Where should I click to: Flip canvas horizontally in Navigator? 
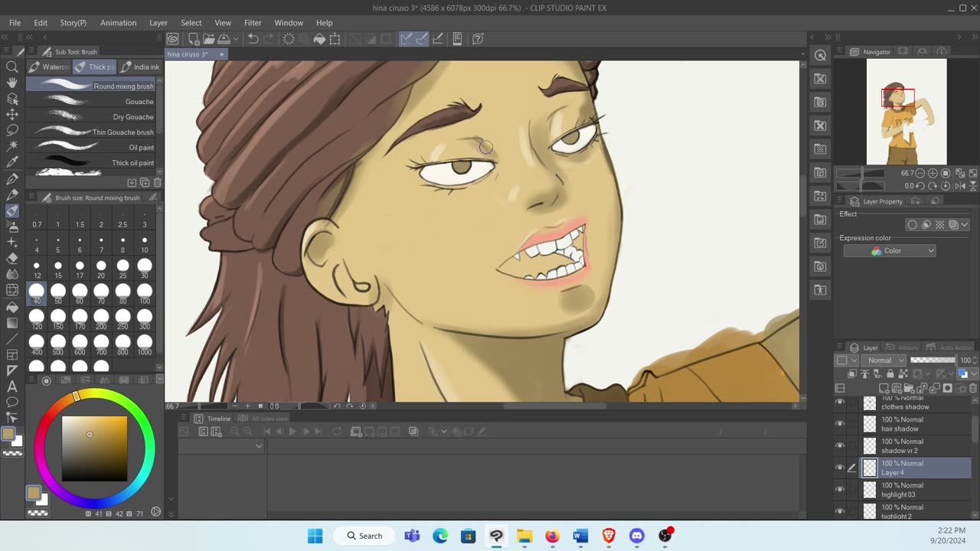pyautogui.click(x=960, y=186)
